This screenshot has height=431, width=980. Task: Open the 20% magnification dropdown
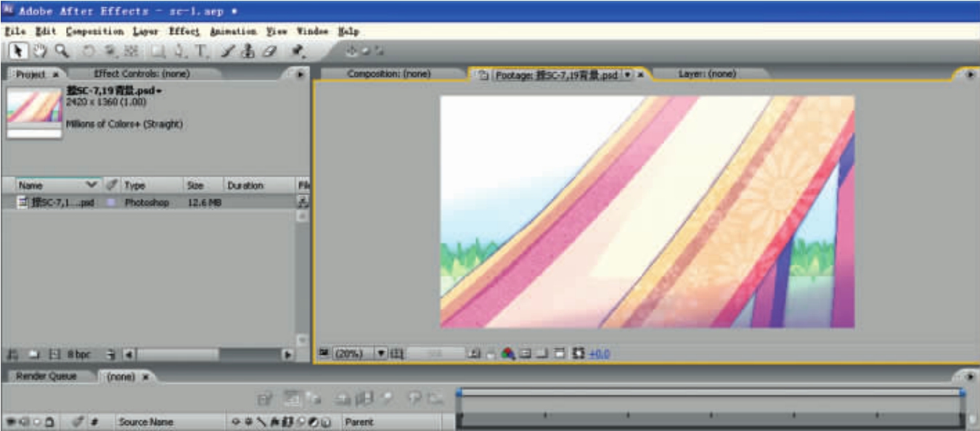tap(381, 353)
